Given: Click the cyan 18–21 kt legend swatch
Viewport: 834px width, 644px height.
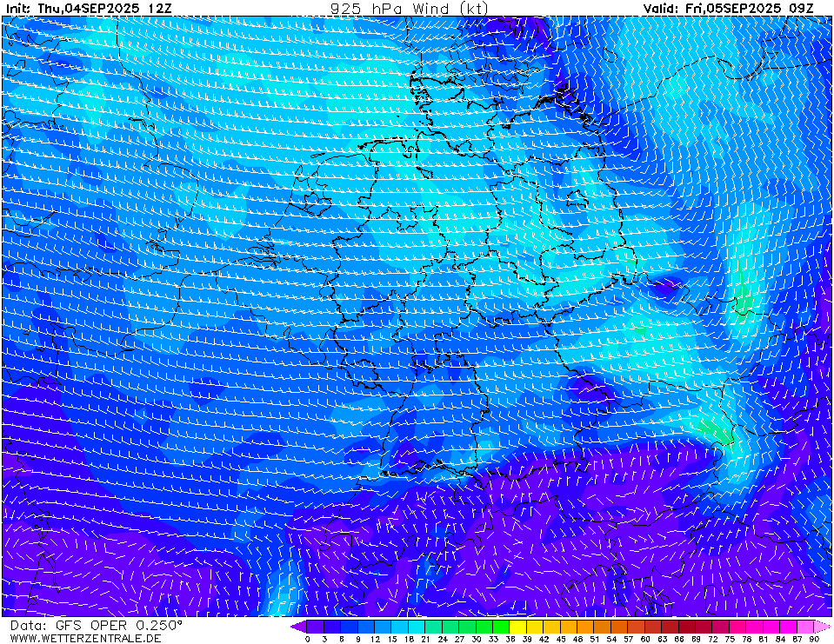Looking at the screenshot, I should pyautogui.click(x=417, y=627).
